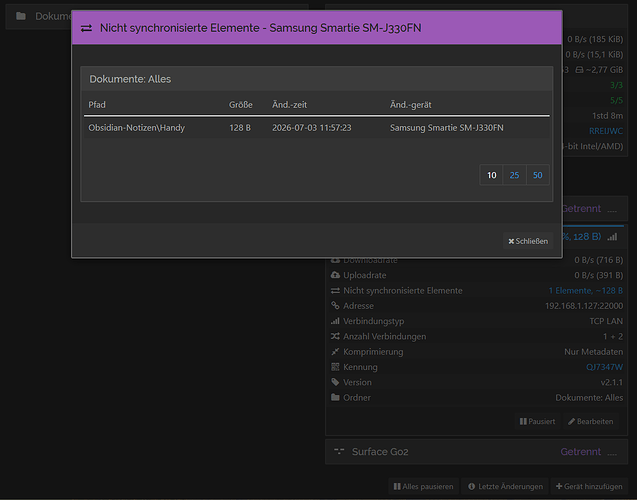Click the Version tag icon
This screenshot has height=500, width=637.
[x=335, y=382]
